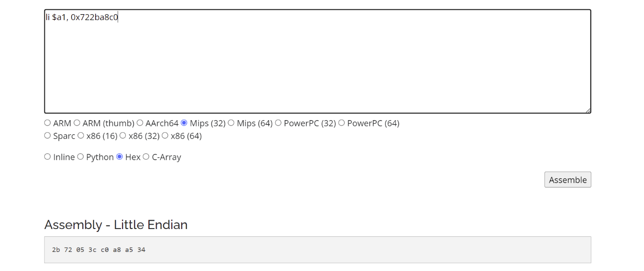Click the little endian hex output box
This screenshot has width=644, height=271.
point(318,250)
